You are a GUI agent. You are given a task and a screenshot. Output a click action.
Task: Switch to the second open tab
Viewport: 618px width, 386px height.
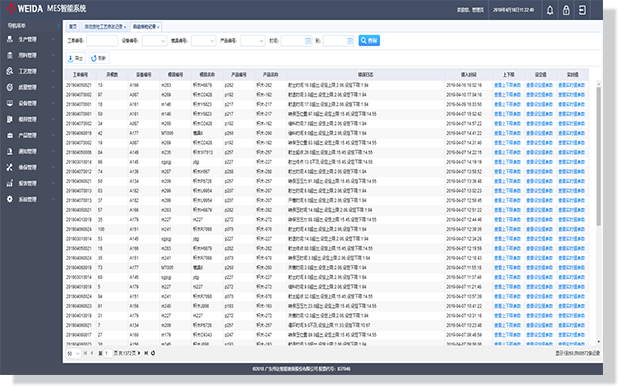(105, 27)
